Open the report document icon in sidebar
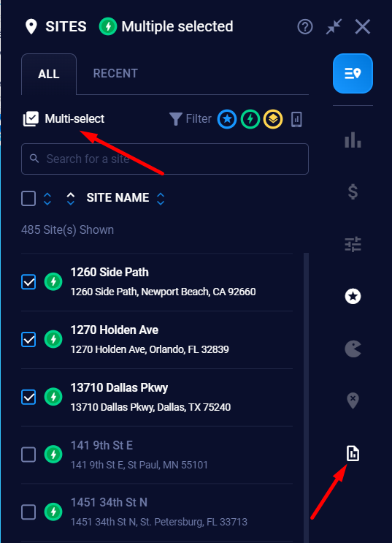392x543 pixels. (x=353, y=453)
